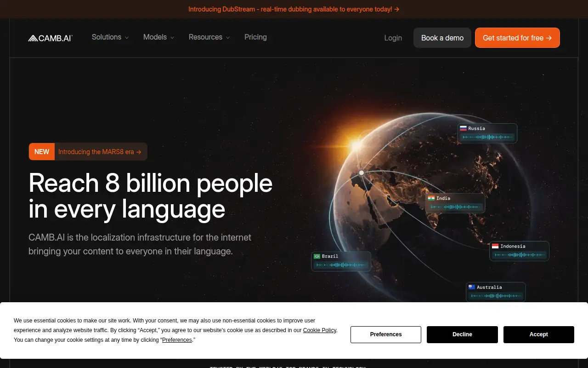Click the orange NEW badge
The height and width of the screenshot is (368, 588).
pos(42,152)
